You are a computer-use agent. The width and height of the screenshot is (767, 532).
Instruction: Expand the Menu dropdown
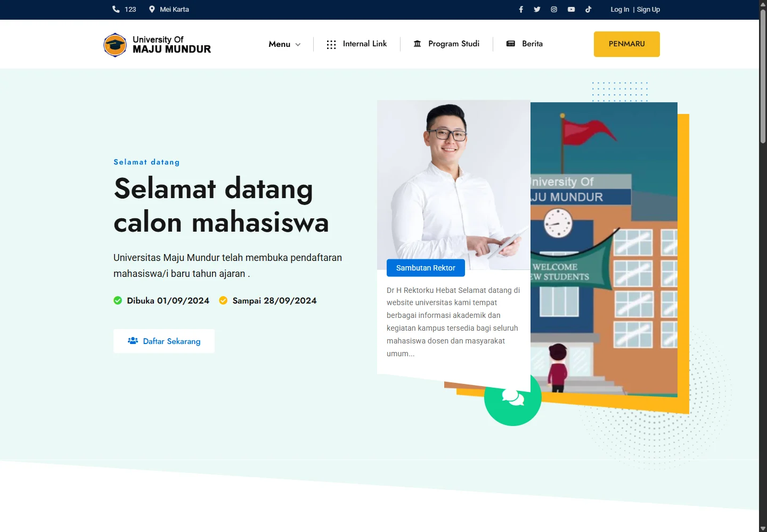(x=284, y=44)
